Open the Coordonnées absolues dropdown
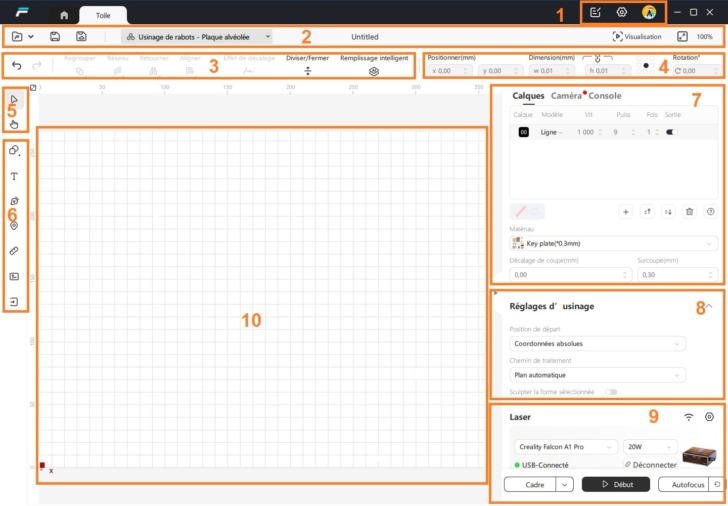Viewport: 728px width, 506px height. (598, 344)
